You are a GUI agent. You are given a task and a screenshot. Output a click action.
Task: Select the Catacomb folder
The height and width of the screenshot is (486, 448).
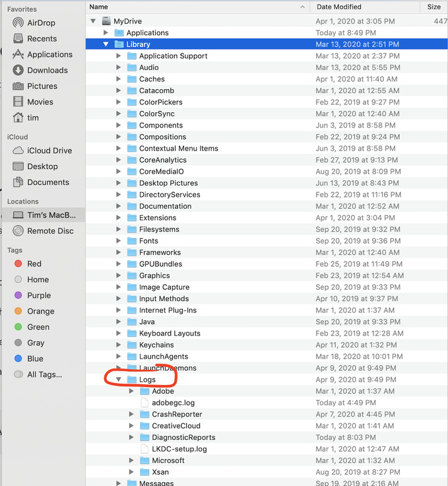(x=156, y=90)
